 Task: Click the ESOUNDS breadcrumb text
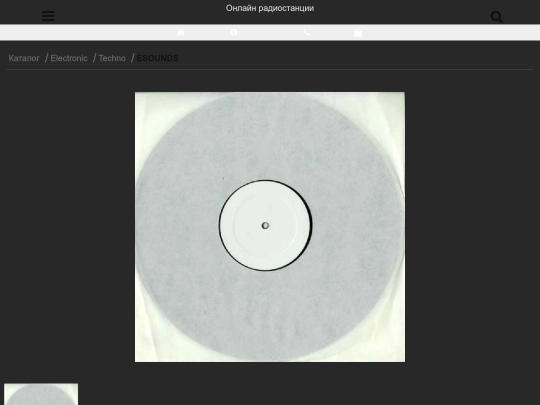tap(157, 58)
